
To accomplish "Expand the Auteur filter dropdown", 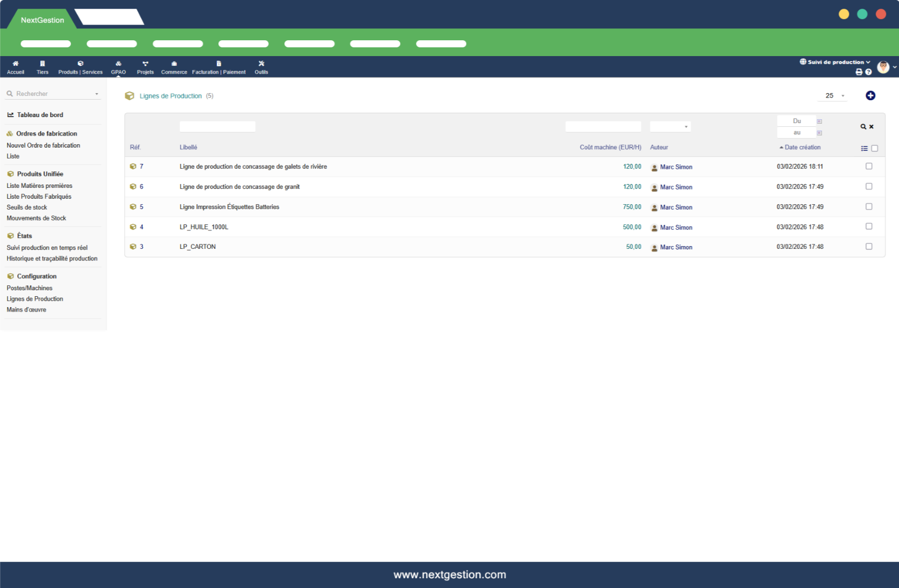I will point(670,127).
